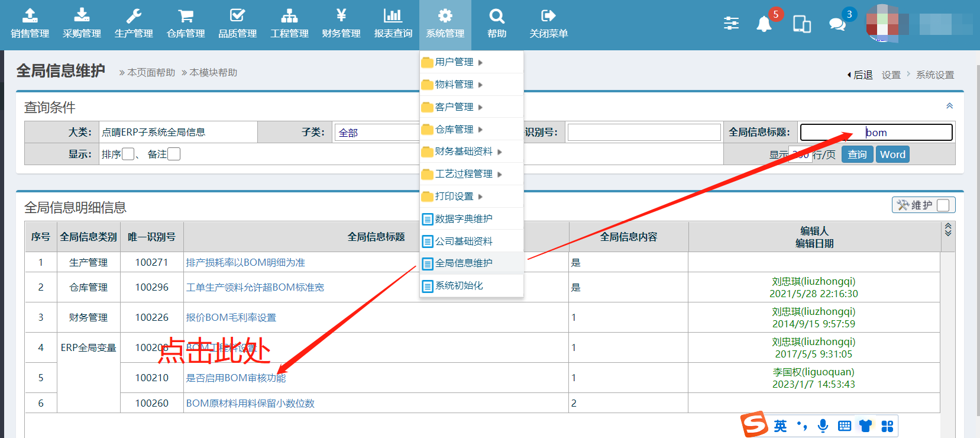Open the 是否启用BOM审核功能 link

tap(235, 378)
